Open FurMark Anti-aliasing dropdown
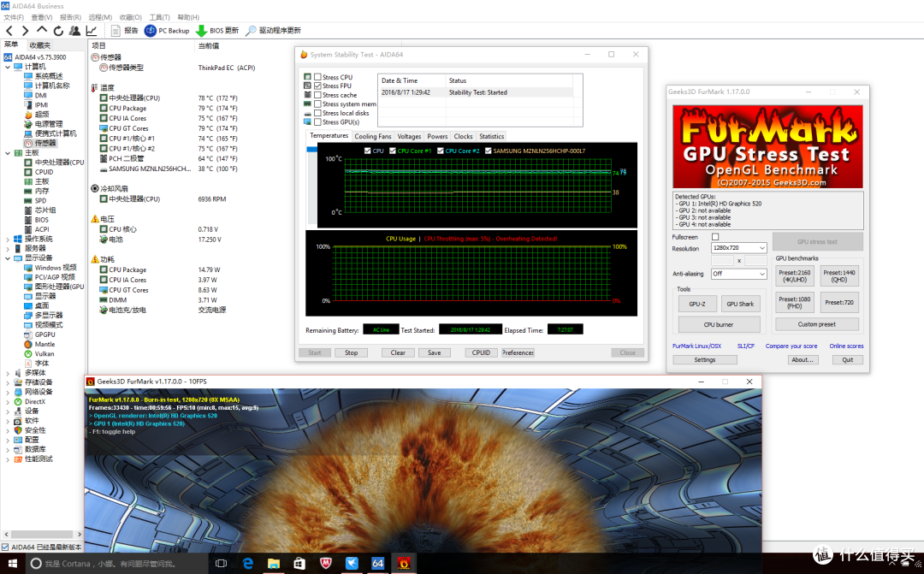The height and width of the screenshot is (574, 924). click(x=738, y=274)
